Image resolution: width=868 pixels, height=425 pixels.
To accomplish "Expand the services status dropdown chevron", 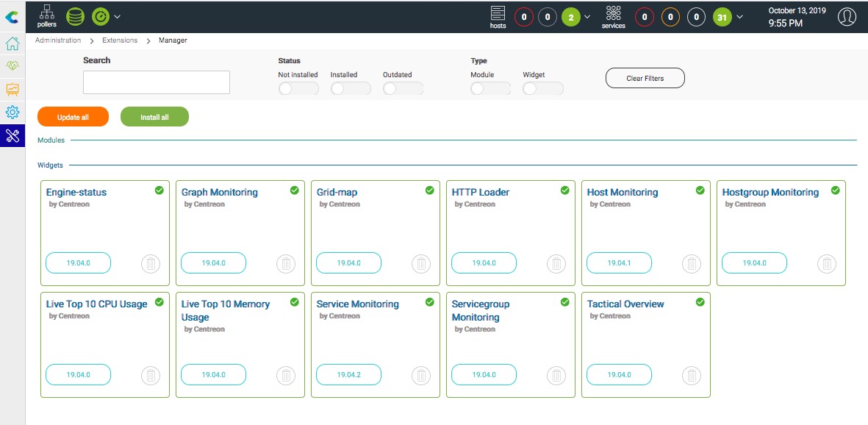I will coord(739,17).
